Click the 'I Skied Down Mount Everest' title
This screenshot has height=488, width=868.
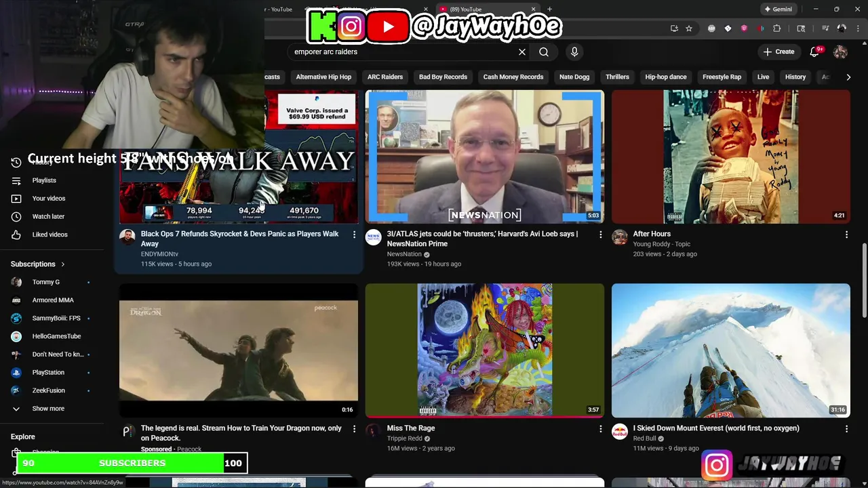(x=716, y=428)
